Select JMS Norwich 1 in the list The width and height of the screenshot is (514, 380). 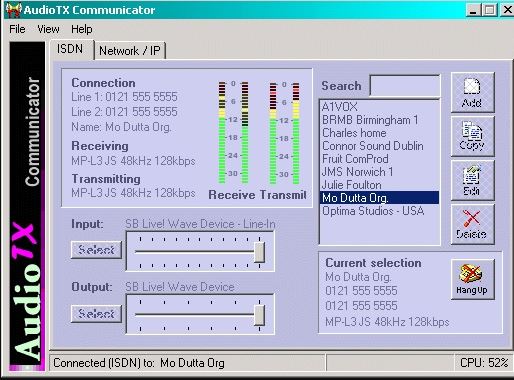click(x=379, y=172)
